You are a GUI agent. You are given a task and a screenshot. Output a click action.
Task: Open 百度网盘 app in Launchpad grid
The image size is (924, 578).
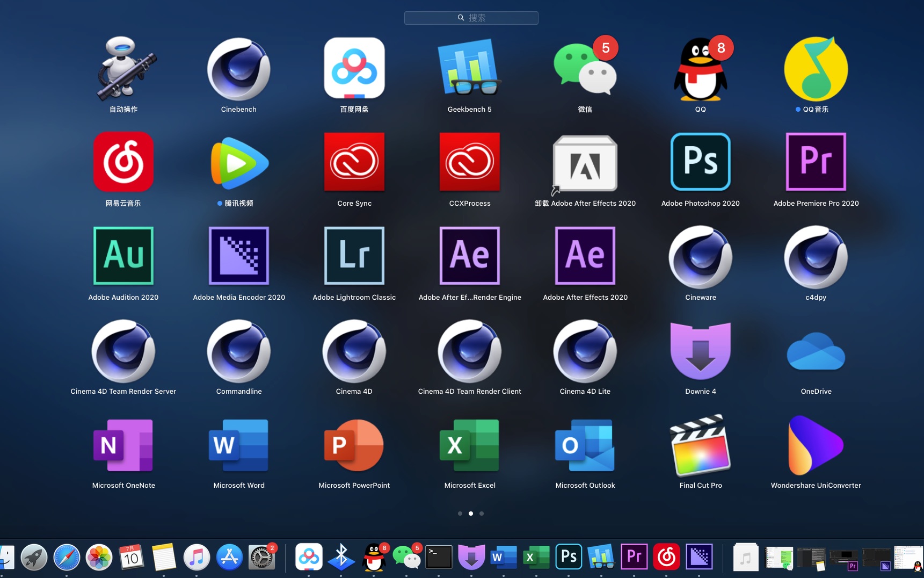click(354, 68)
